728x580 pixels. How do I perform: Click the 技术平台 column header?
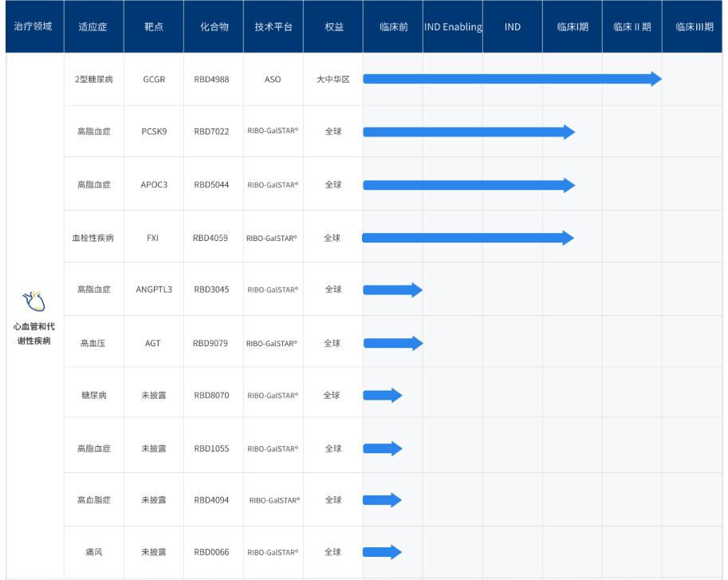[273, 27]
